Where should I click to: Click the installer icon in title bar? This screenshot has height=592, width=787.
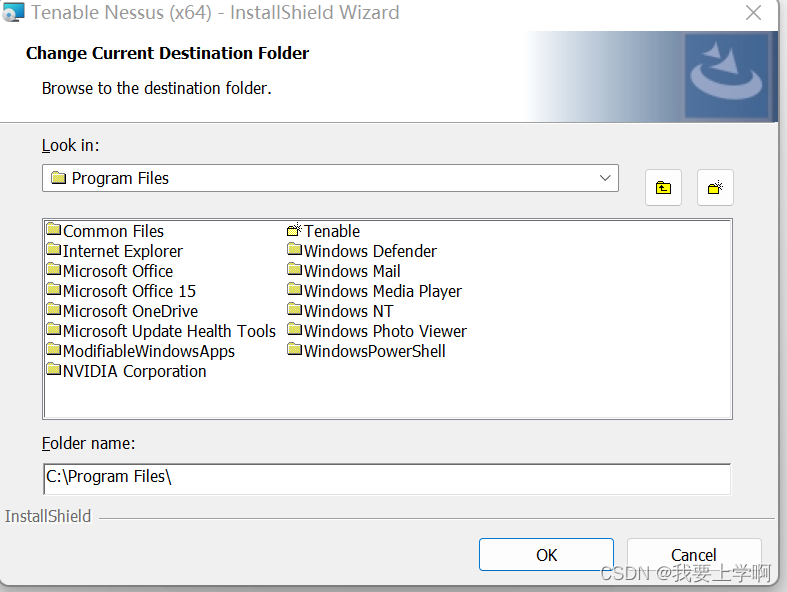[13, 12]
